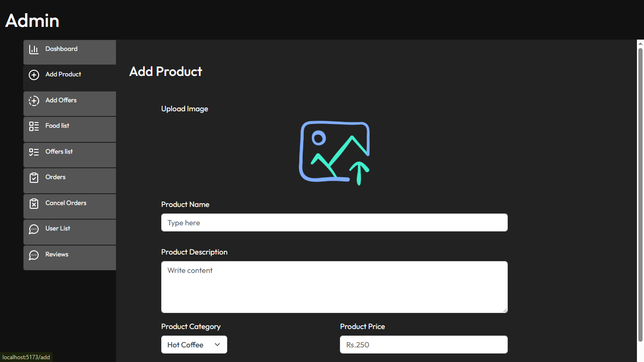The width and height of the screenshot is (644, 362).
Task: Go to Add Product in sidebar
Action: (70, 78)
